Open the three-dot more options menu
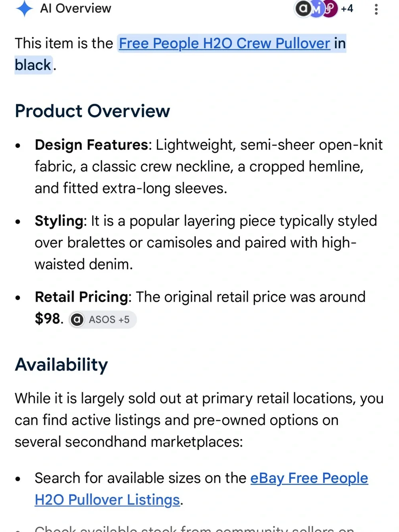Screen dimensions: 399x532 [x=376, y=9]
